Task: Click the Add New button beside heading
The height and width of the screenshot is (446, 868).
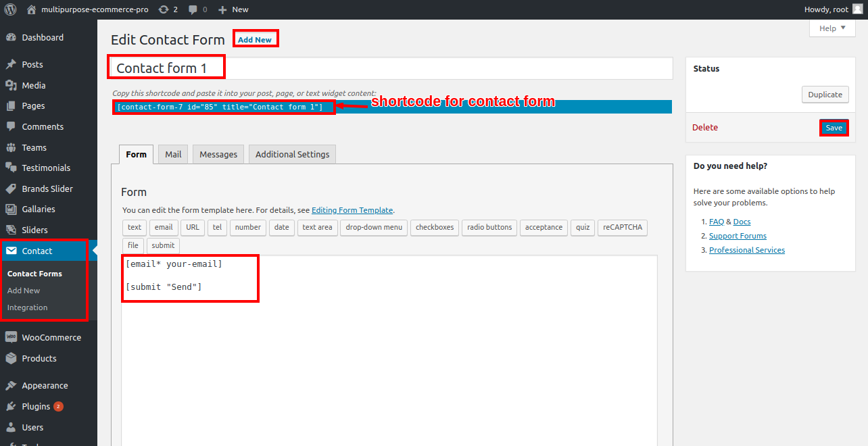Action: (x=255, y=40)
